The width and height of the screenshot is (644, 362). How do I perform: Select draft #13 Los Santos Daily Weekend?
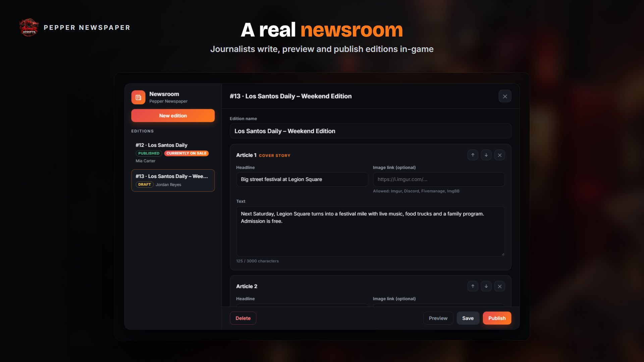173,180
